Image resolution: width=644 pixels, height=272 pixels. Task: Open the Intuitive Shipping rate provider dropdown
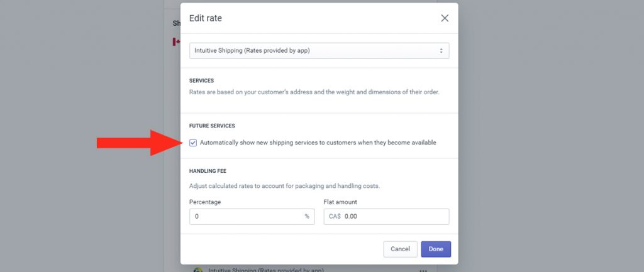[319, 51]
